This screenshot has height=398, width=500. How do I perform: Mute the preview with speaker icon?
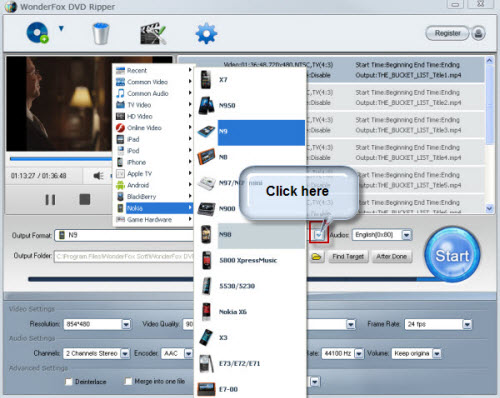click(x=98, y=176)
